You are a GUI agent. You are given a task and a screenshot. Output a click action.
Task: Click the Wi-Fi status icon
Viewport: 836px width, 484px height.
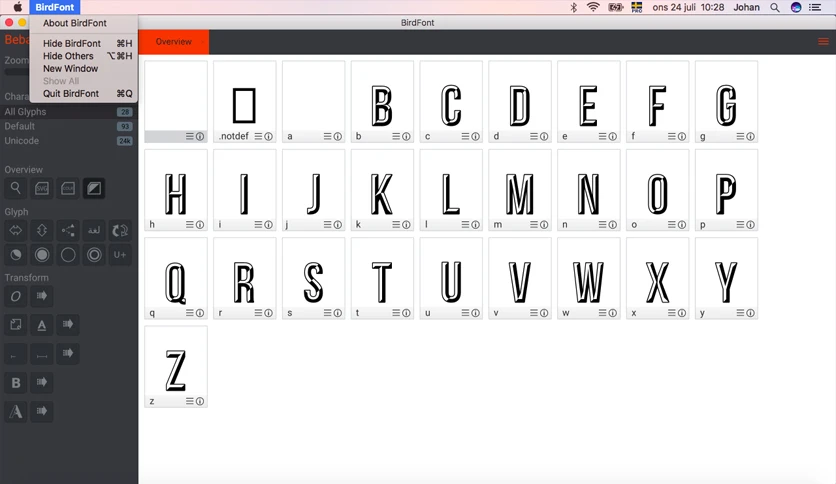[593, 7]
